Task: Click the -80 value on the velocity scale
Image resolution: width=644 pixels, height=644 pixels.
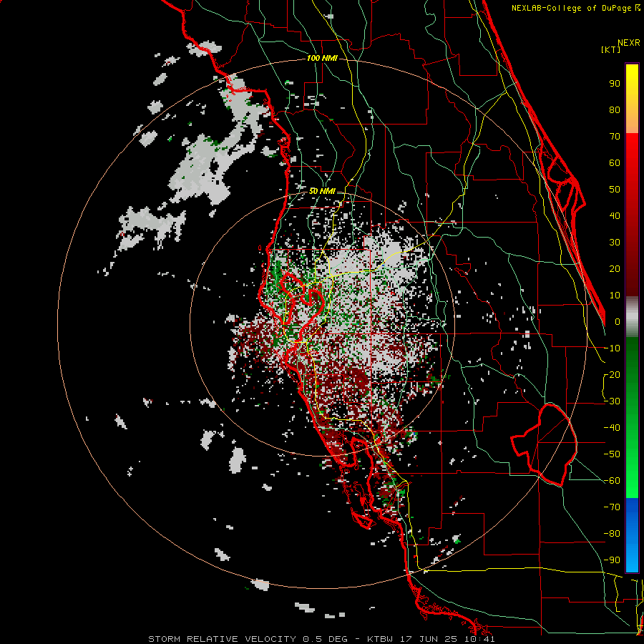Action: [x=613, y=534]
